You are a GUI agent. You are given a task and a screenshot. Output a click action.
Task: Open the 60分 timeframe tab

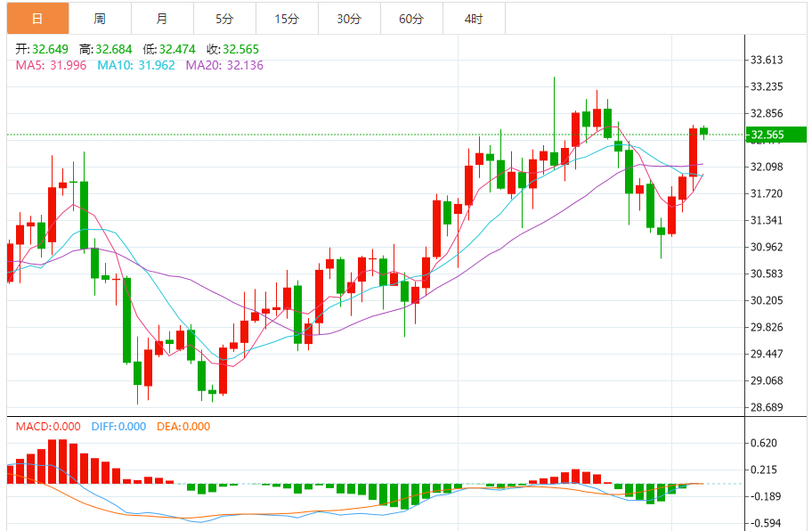pos(411,19)
